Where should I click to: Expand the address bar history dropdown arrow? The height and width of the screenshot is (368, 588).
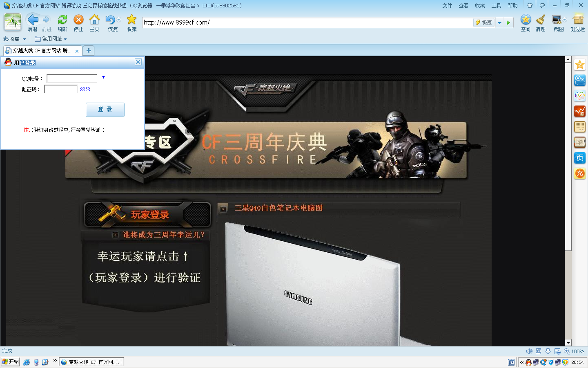pyautogui.click(x=499, y=22)
